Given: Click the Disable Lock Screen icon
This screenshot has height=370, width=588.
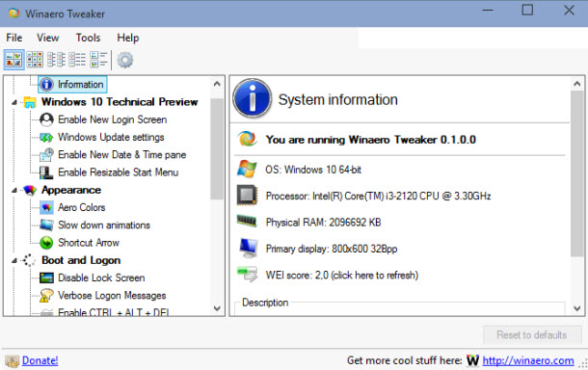Looking at the screenshot, I should click(46, 277).
